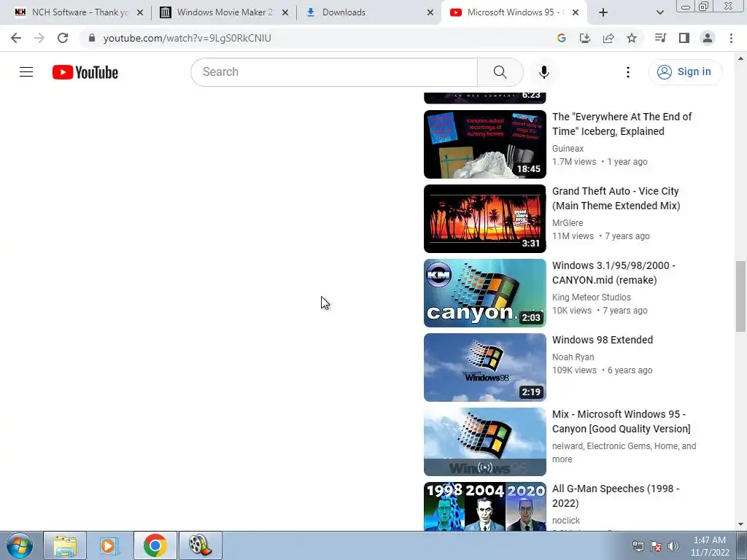Open the taskbar clock showing 1:47 AM
The width and height of the screenshot is (747, 560).
709,546
